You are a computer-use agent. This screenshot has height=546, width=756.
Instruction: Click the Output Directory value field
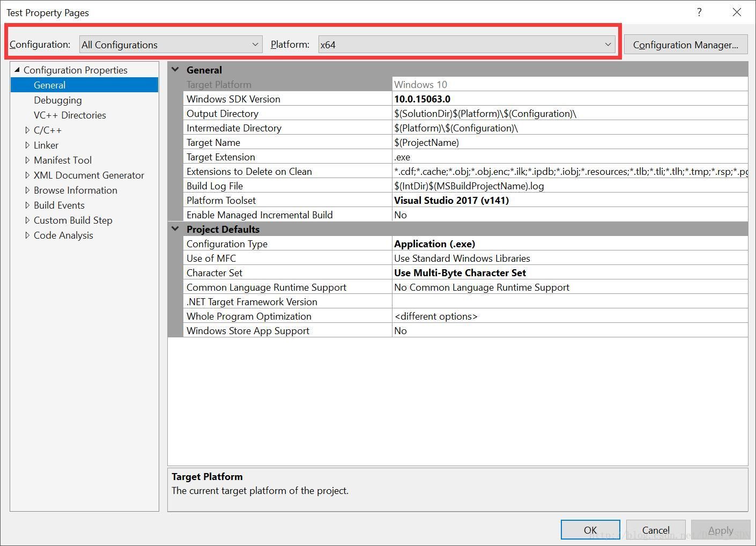570,113
